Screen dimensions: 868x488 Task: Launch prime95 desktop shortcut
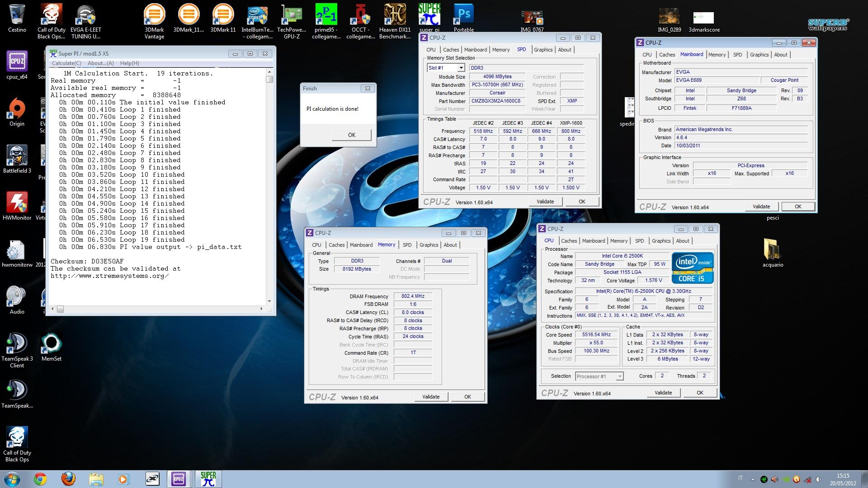coord(326,21)
